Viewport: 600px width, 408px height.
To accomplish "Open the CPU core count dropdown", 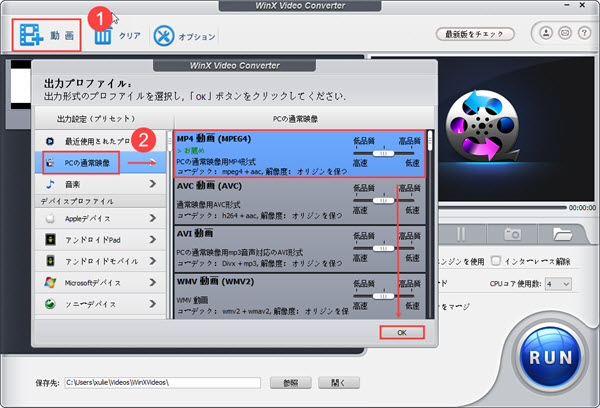I will click(x=558, y=284).
